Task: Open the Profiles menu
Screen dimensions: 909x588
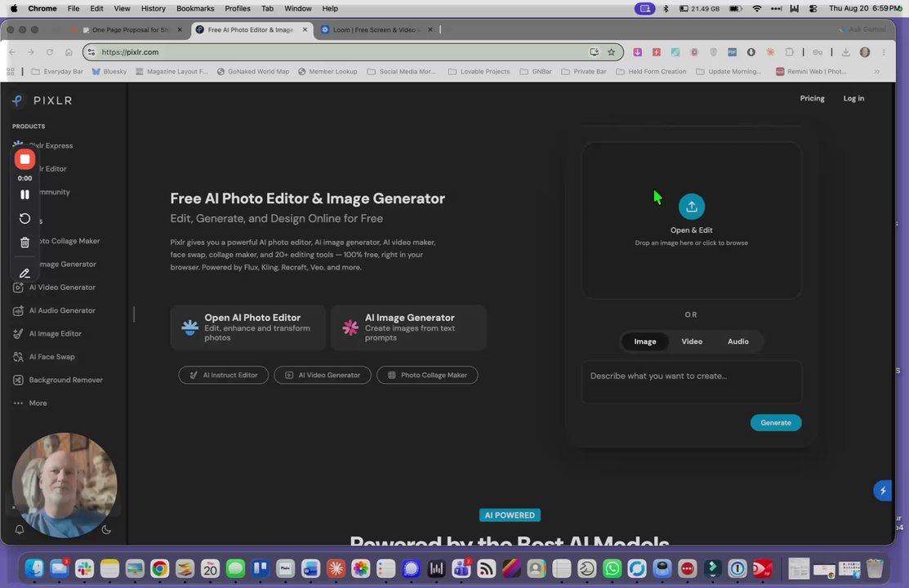Action: (x=238, y=9)
